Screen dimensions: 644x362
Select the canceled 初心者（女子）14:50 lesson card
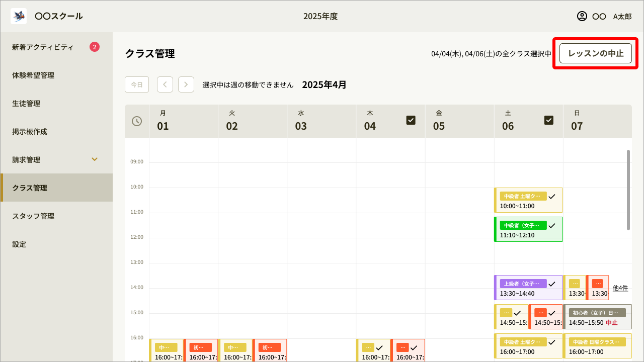598,317
